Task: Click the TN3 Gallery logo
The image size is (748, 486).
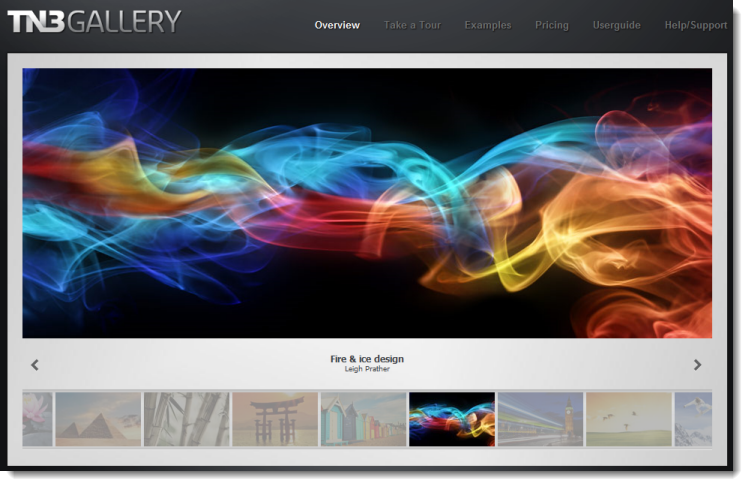Action: point(94,21)
